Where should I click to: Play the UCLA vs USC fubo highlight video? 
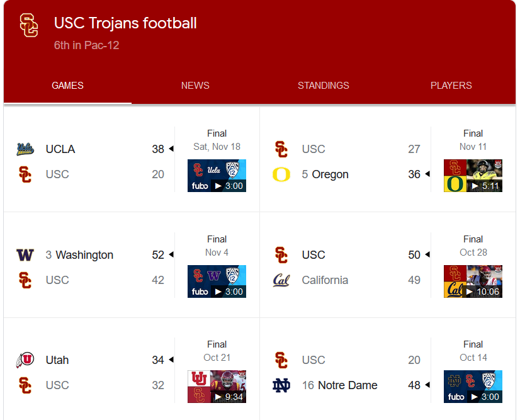(217, 176)
